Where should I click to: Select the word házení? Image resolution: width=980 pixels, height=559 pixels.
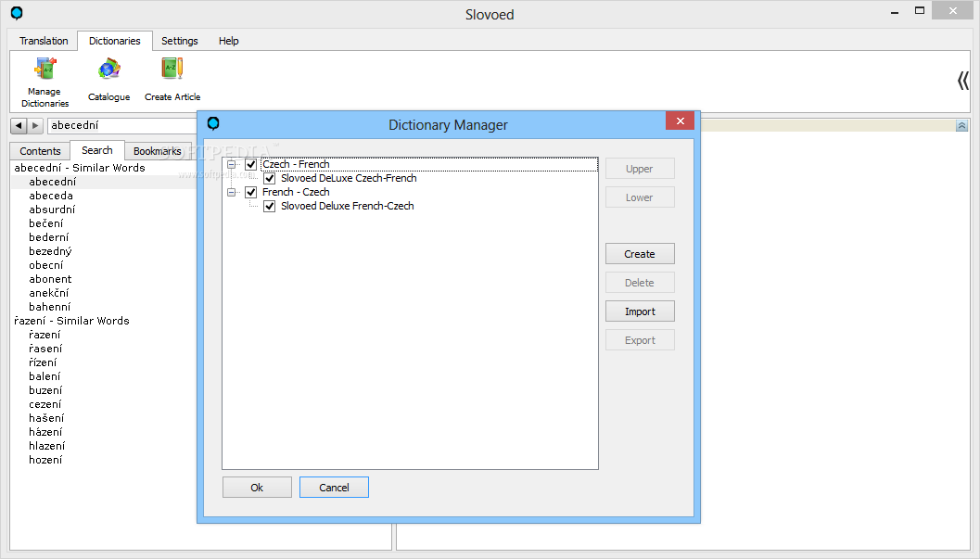pyautogui.click(x=45, y=432)
